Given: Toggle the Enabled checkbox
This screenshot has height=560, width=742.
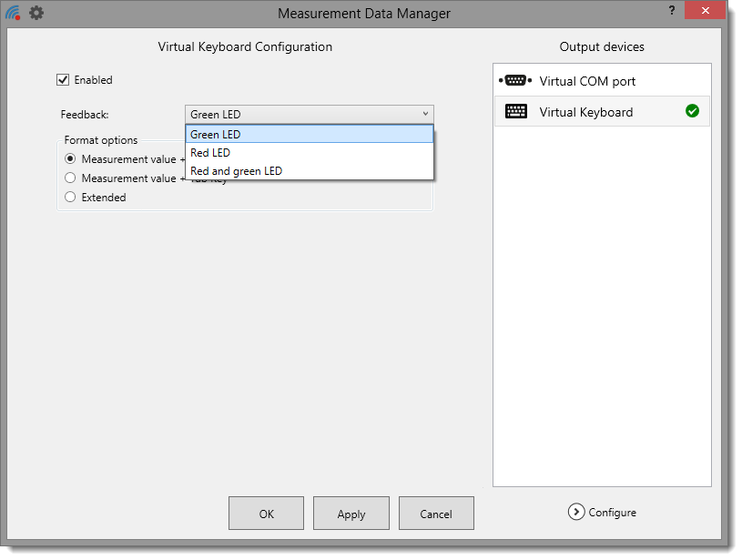Looking at the screenshot, I should coord(63,80).
